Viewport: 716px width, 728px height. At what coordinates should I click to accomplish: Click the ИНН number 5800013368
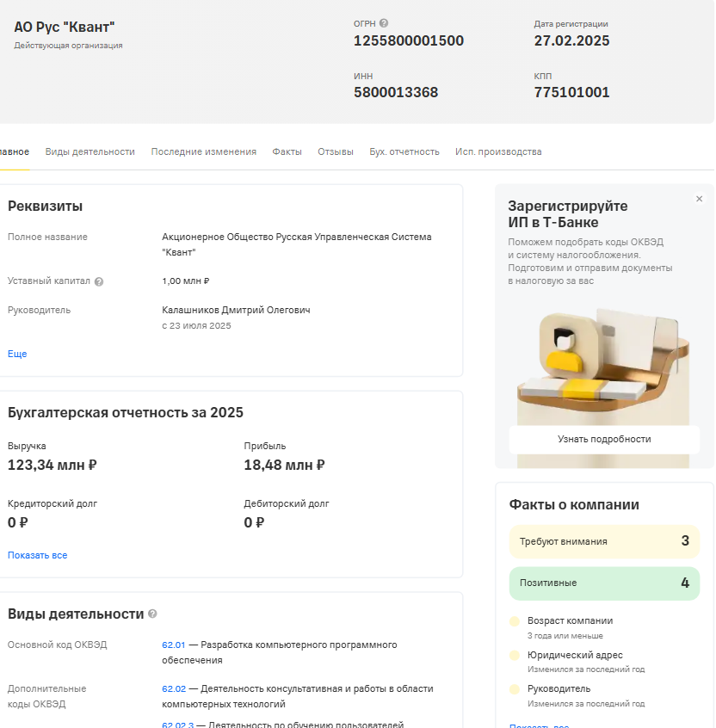tap(396, 92)
